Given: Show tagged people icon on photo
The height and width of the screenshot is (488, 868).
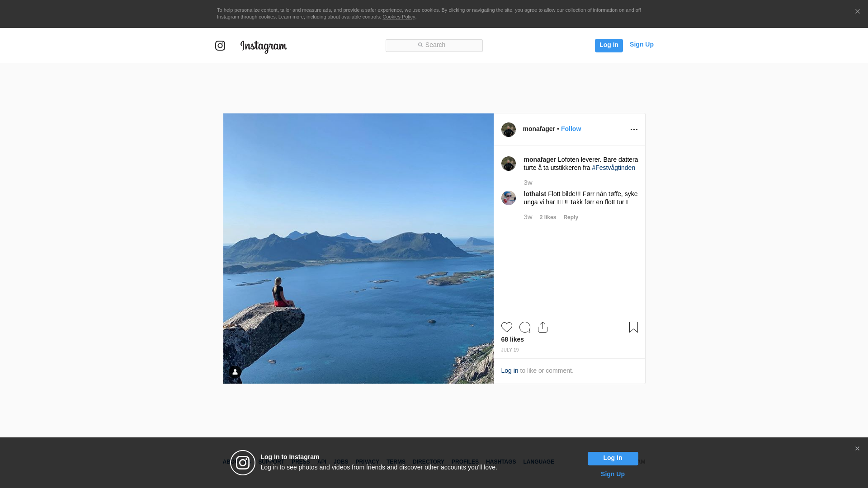Looking at the screenshot, I should pos(235,372).
